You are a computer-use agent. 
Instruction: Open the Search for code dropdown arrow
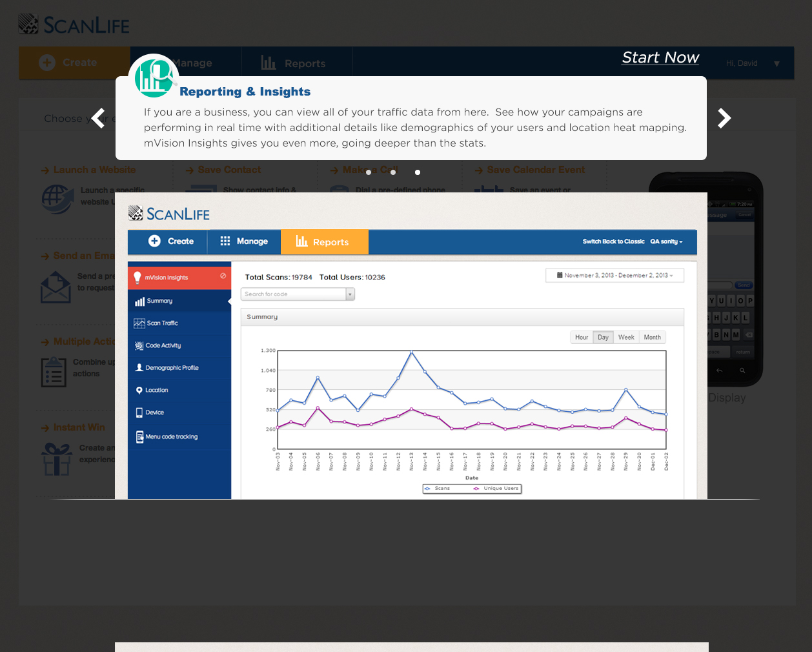pos(350,294)
